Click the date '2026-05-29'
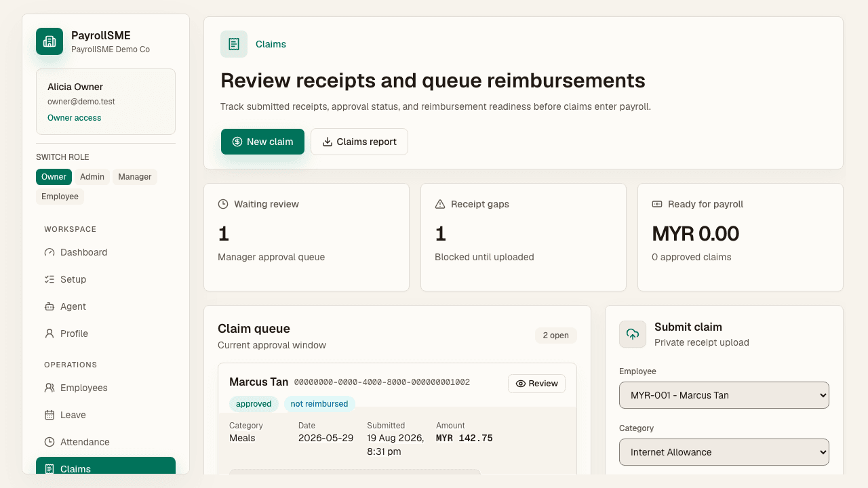The image size is (868, 488). [x=325, y=438]
